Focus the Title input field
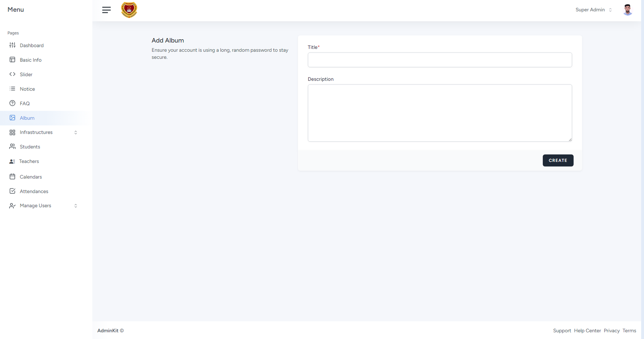 (440, 60)
